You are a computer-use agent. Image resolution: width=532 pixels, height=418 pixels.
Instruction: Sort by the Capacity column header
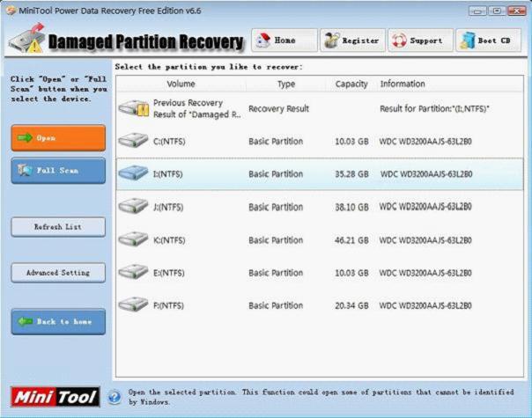pos(351,84)
